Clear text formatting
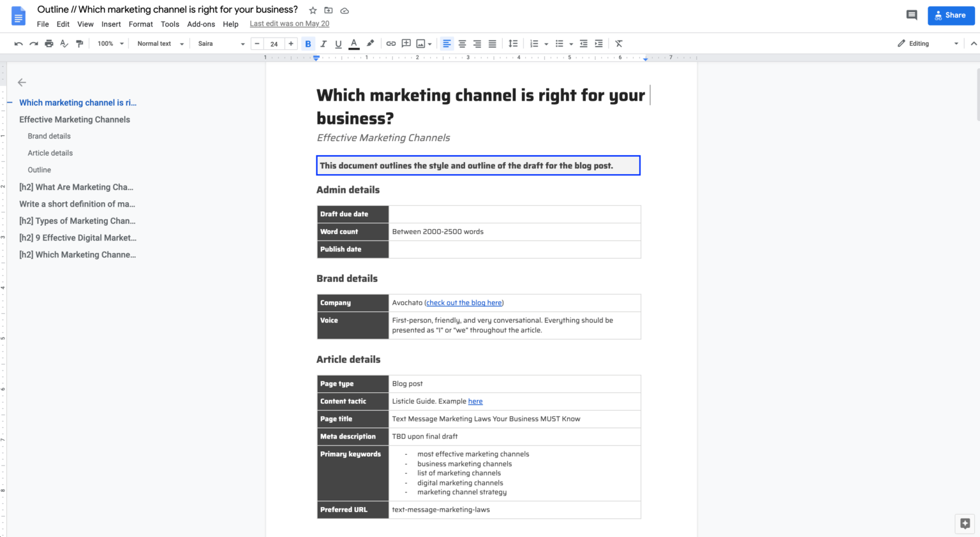The width and height of the screenshot is (980, 537). click(x=619, y=43)
